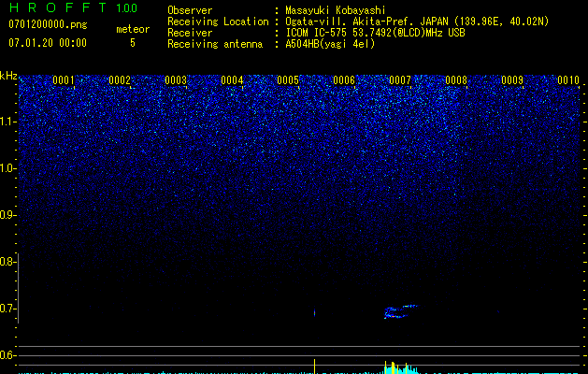The height and width of the screenshot is (374, 588).
Task: Click the 0.8 frequency axis label
Action: click(x=7, y=262)
